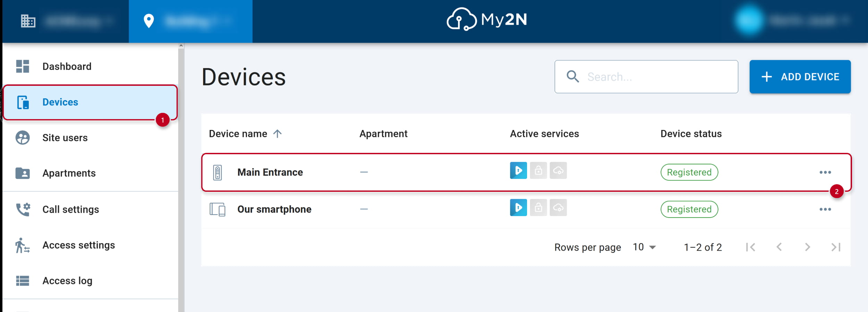Image resolution: width=868 pixels, height=312 pixels.
Task: Go to Site users
Action: point(90,138)
